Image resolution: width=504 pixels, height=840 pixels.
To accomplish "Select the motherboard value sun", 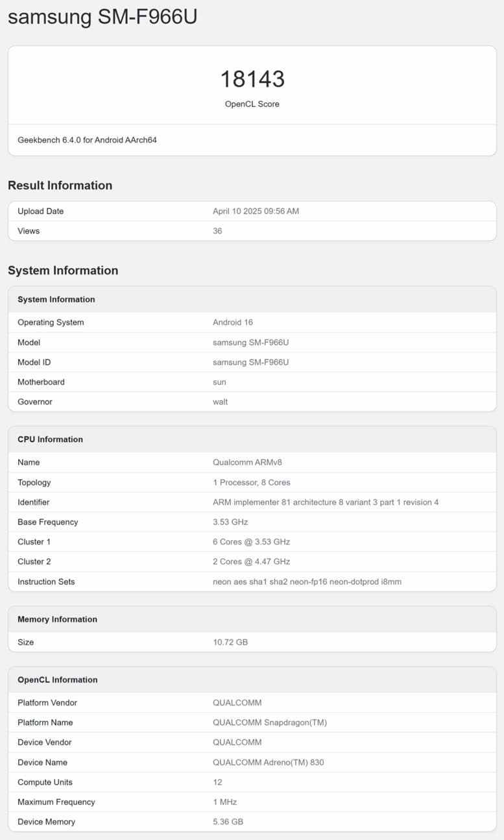I will click(219, 382).
